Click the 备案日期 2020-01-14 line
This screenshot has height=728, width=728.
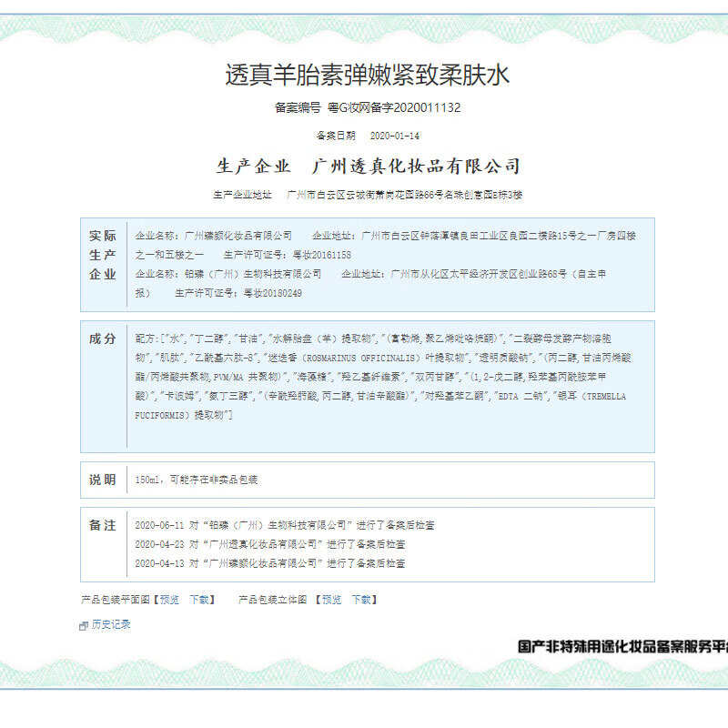(368, 136)
